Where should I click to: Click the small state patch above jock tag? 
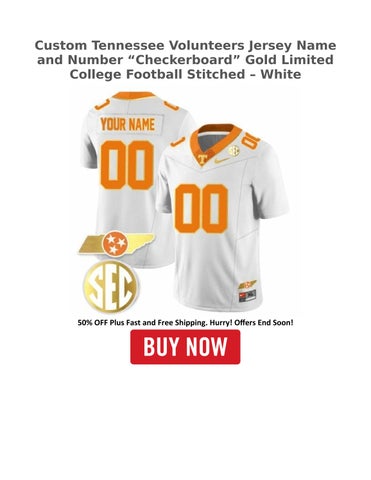click(247, 285)
